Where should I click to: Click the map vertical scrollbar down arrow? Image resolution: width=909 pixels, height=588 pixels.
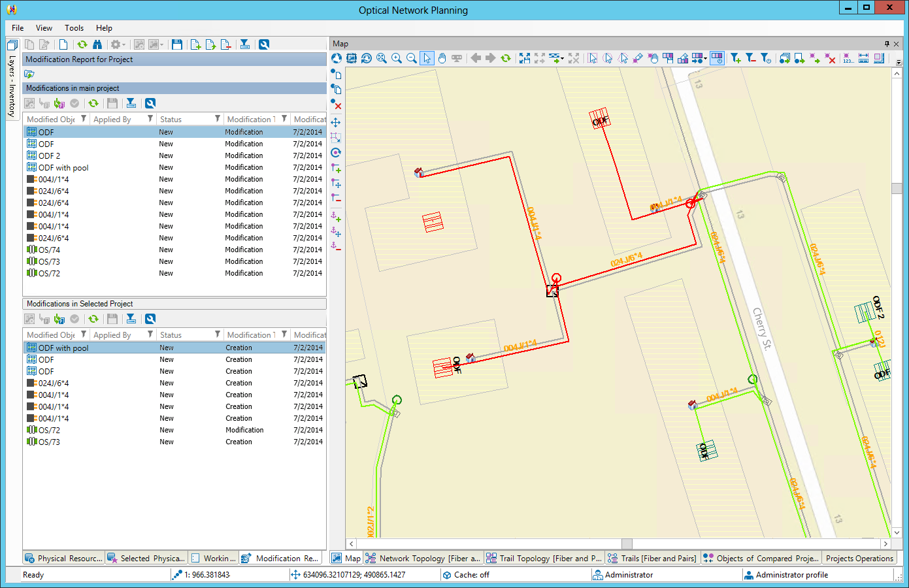coord(897,532)
